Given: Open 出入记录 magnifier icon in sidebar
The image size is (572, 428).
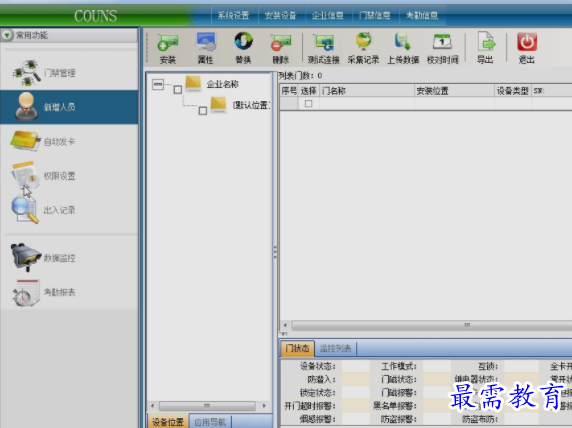Looking at the screenshot, I should [x=24, y=209].
